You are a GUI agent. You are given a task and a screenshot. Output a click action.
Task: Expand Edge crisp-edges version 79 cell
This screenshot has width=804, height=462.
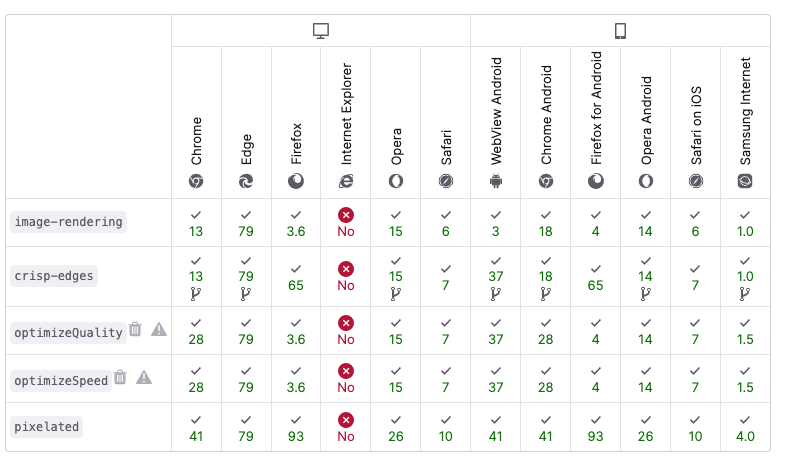246,277
